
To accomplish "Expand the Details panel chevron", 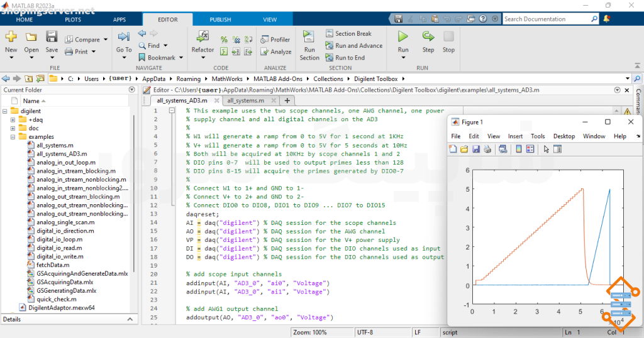I will (130, 319).
